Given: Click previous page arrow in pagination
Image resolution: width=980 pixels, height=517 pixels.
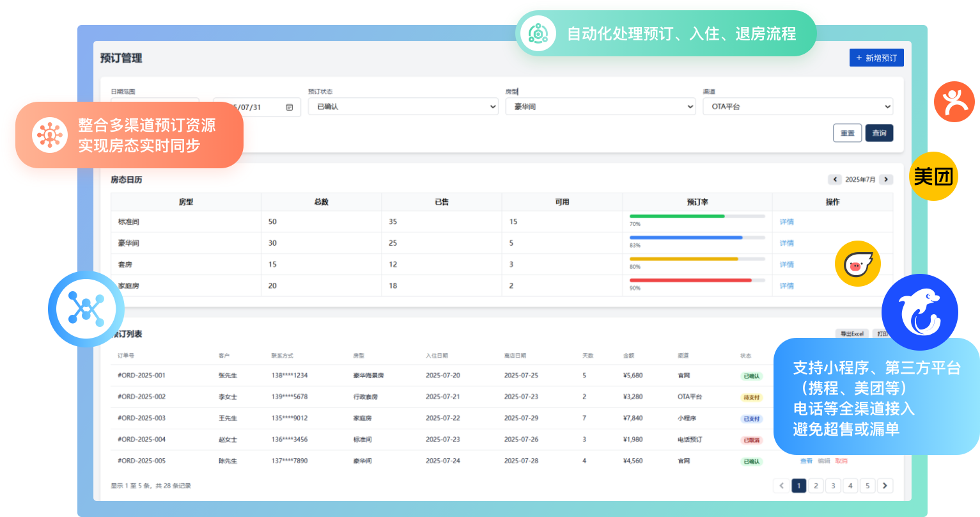Looking at the screenshot, I should coord(781,486).
